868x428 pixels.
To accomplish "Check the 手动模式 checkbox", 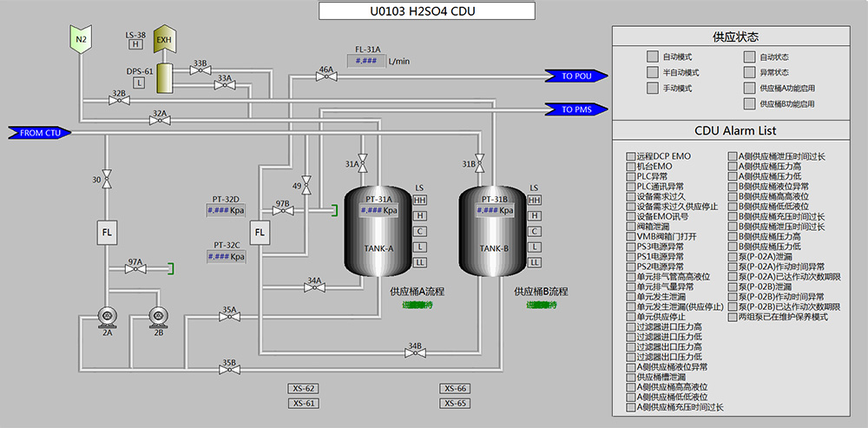I will [x=652, y=88].
